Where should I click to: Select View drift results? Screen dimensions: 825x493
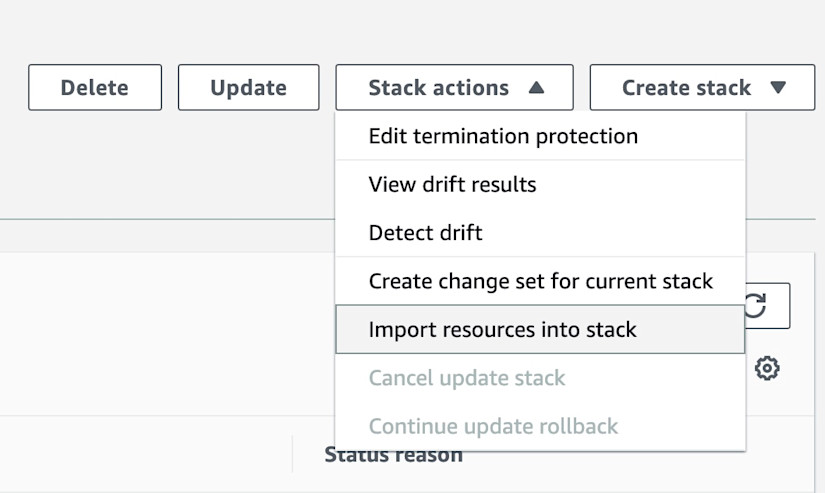click(x=452, y=184)
